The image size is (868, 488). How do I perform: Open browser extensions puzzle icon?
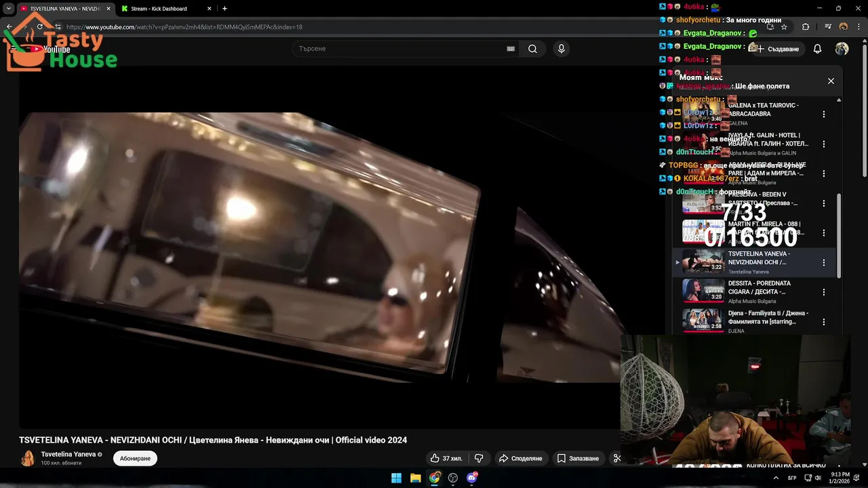pyautogui.click(x=806, y=27)
